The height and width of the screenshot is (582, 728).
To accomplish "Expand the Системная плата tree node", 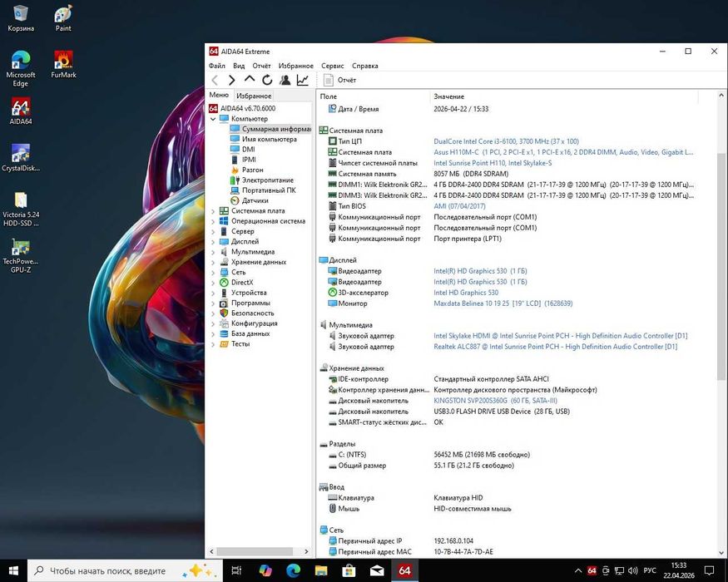I will pos(213,211).
